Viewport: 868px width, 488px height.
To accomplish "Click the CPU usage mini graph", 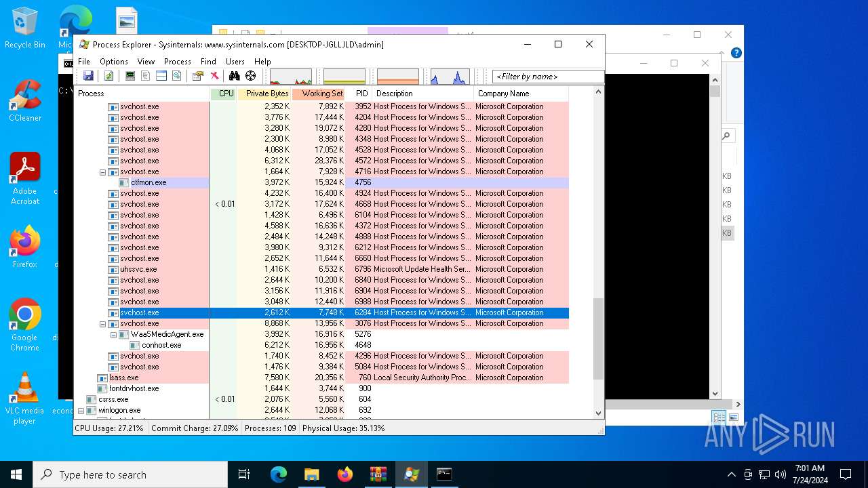I will 291,77.
